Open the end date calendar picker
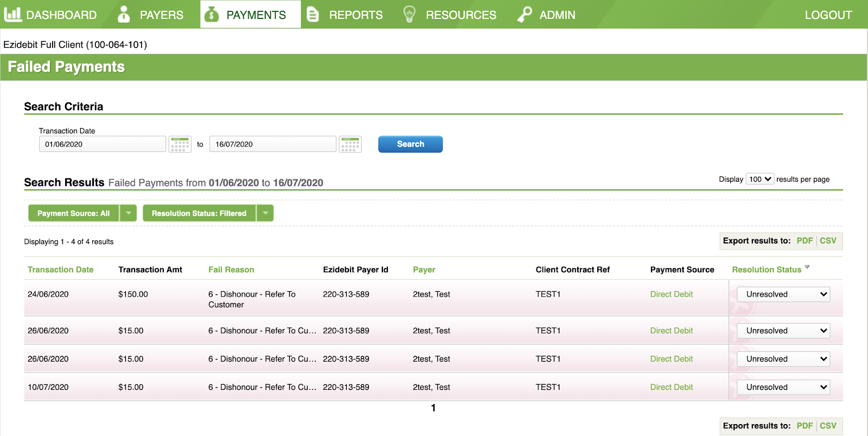The width and height of the screenshot is (868, 436). (350, 144)
